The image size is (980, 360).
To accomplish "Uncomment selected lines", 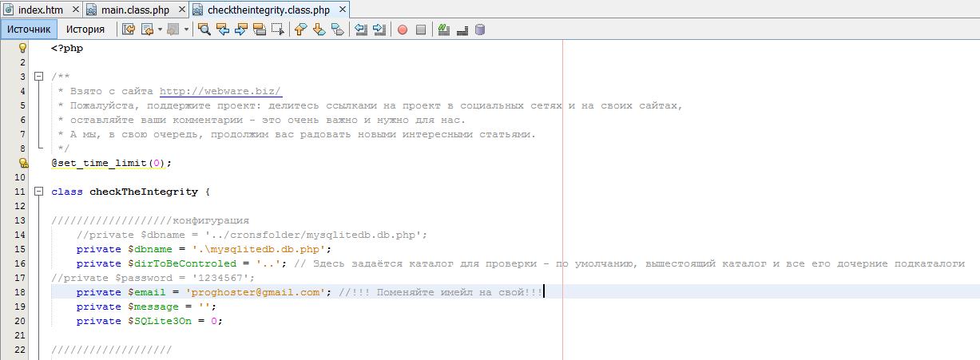I will [462, 30].
